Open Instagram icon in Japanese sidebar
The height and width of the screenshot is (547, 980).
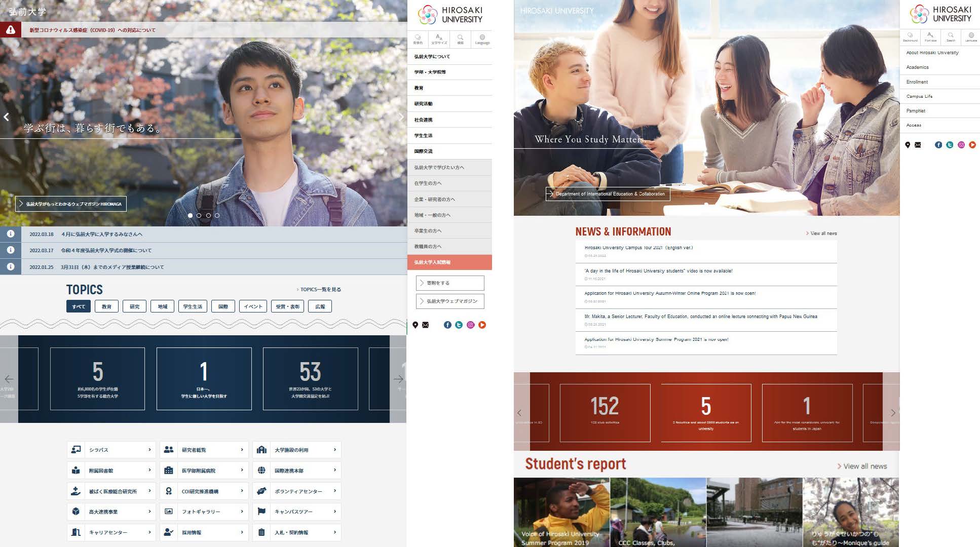[471, 325]
